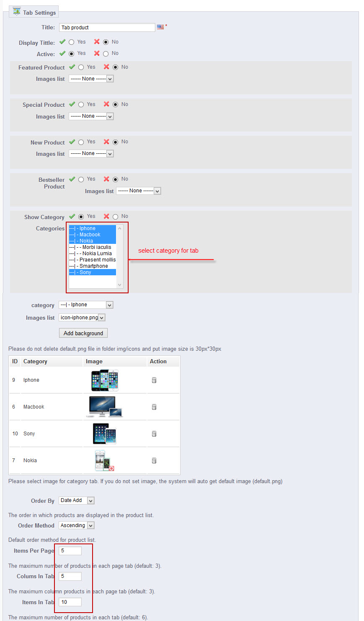Open the Order By dropdown

point(77,500)
